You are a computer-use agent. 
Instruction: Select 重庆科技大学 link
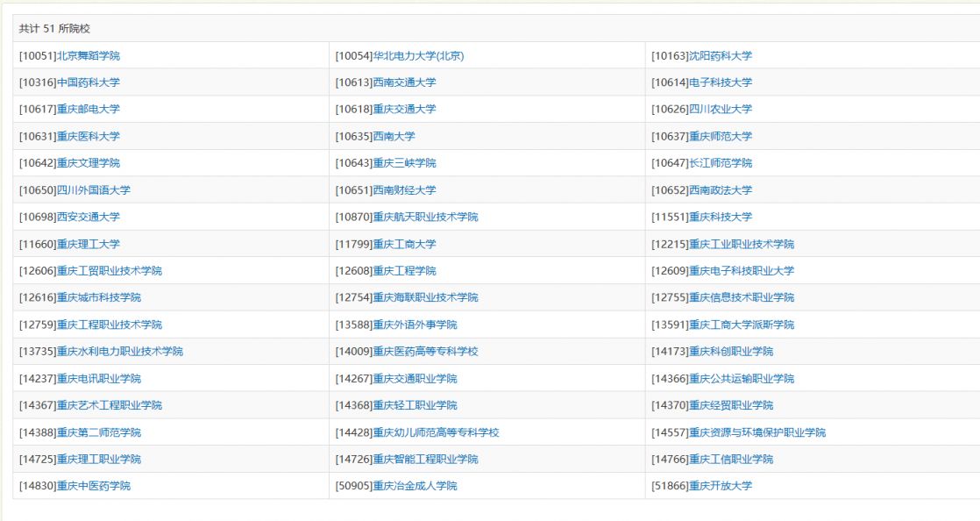click(x=721, y=217)
